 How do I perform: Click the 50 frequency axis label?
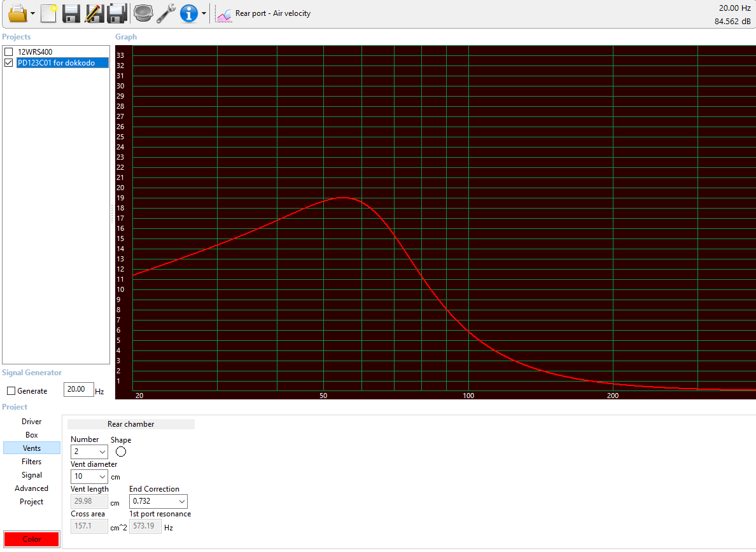(x=323, y=396)
